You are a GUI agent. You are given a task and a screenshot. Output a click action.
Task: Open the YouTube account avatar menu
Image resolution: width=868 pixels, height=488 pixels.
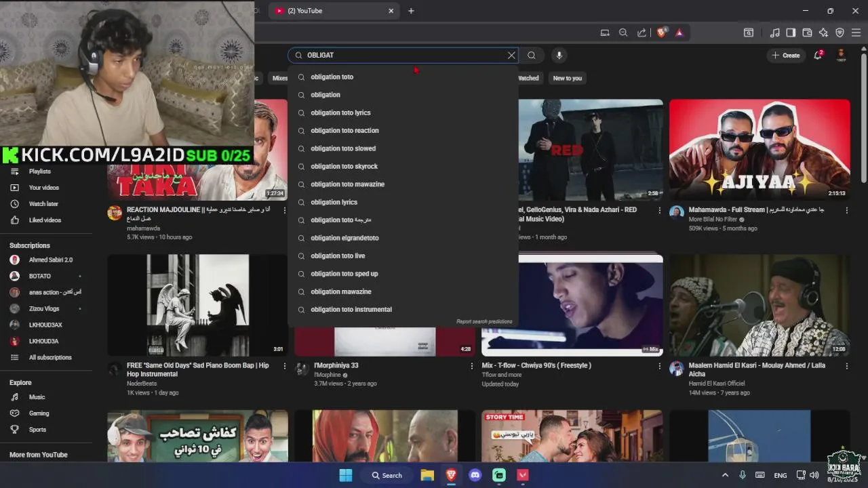[841, 55]
